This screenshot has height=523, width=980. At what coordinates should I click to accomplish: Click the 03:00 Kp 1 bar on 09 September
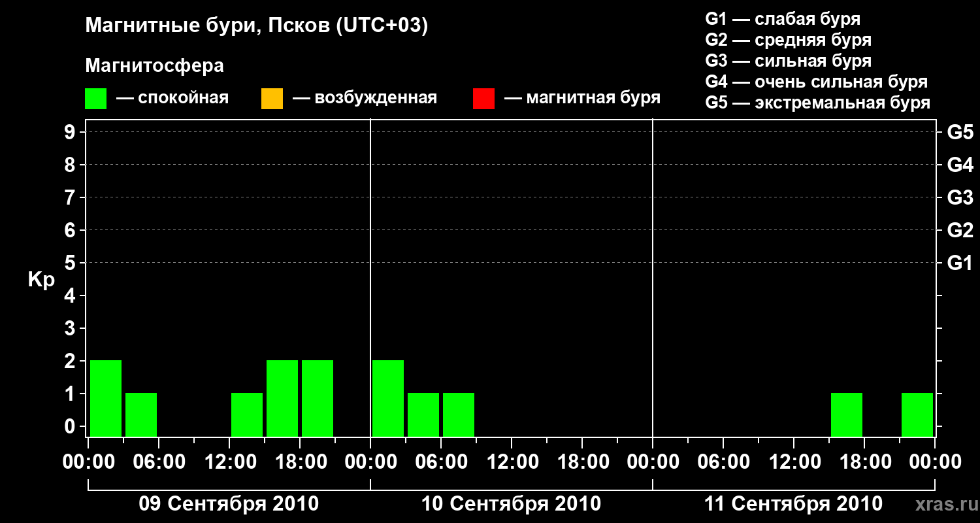(141, 414)
